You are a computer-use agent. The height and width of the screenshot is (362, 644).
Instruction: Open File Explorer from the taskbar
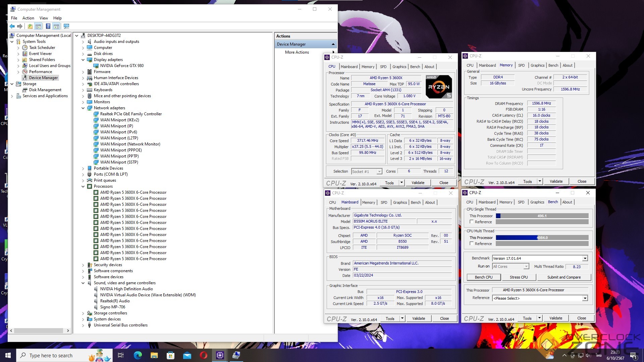[x=154, y=355]
